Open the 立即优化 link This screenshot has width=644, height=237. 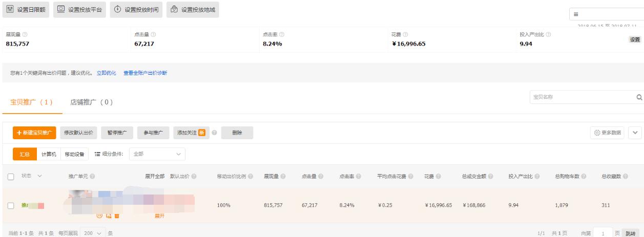(x=107, y=73)
